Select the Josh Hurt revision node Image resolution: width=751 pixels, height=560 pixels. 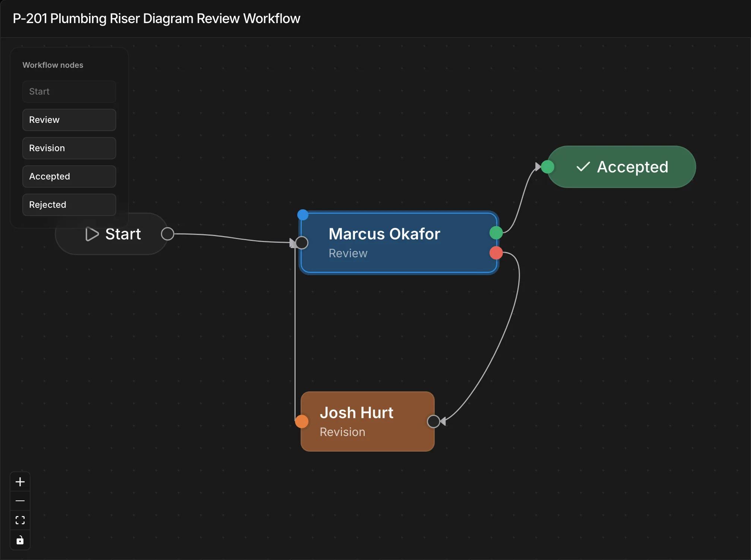tap(368, 421)
